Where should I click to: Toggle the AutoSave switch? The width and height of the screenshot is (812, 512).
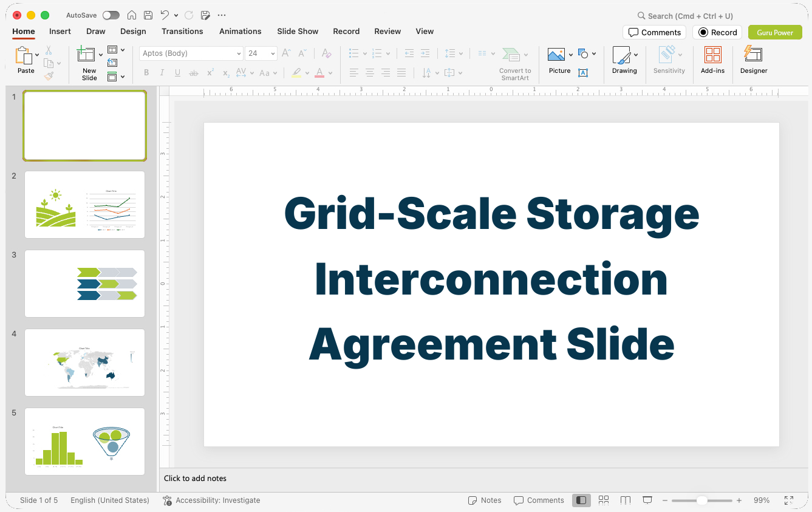(x=111, y=15)
